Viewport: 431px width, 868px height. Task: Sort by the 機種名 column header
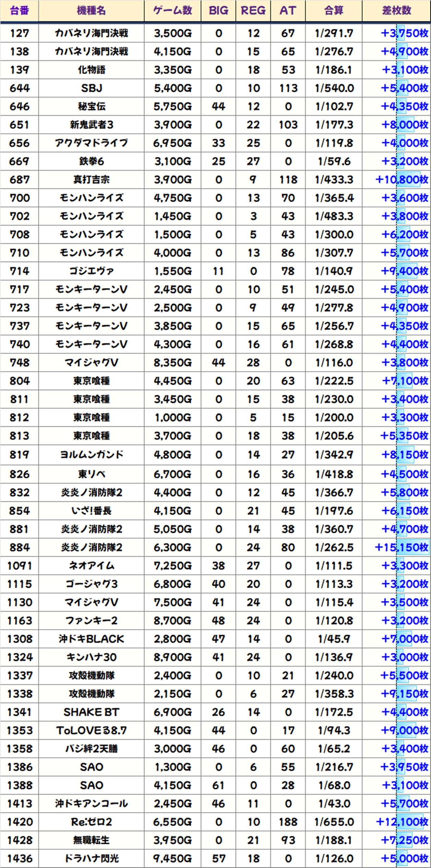point(91,11)
